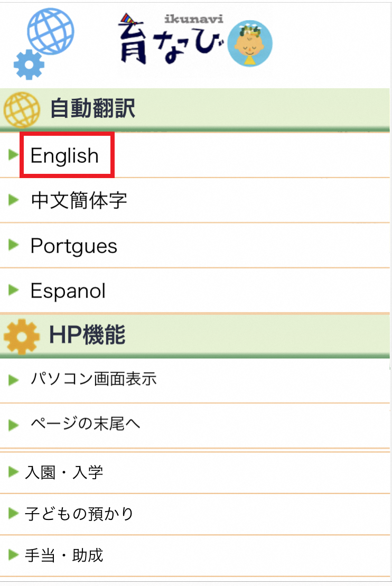
Task: Choose Portgues language option
Action: 74,246
